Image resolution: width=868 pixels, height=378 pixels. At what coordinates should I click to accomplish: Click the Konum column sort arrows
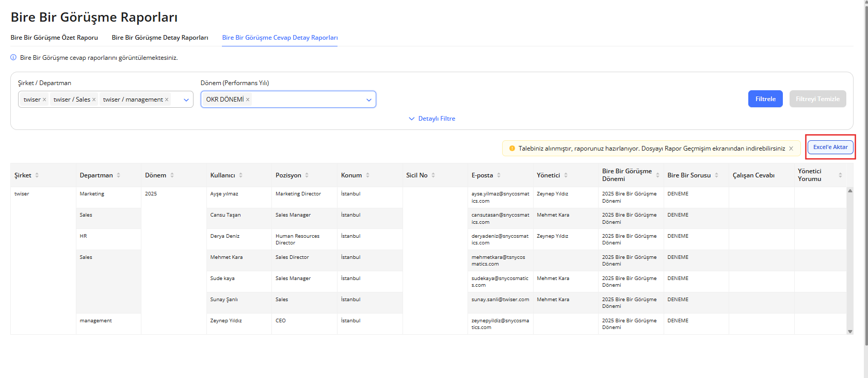(368, 175)
